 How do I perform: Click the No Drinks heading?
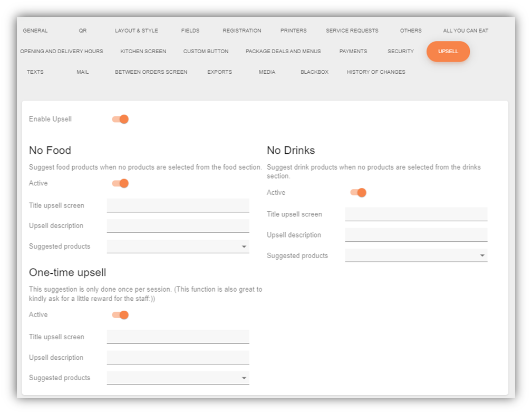(291, 150)
